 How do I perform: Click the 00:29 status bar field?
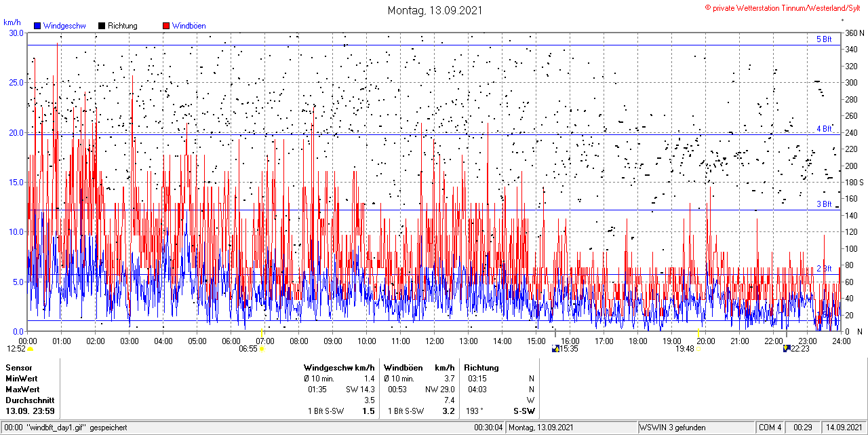pos(803,428)
